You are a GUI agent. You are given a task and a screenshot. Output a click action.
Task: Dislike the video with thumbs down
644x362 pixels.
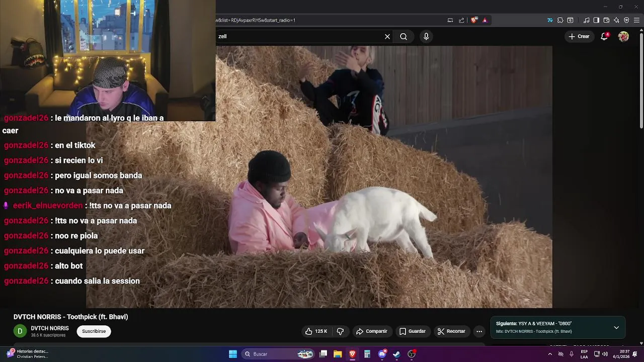click(340, 331)
